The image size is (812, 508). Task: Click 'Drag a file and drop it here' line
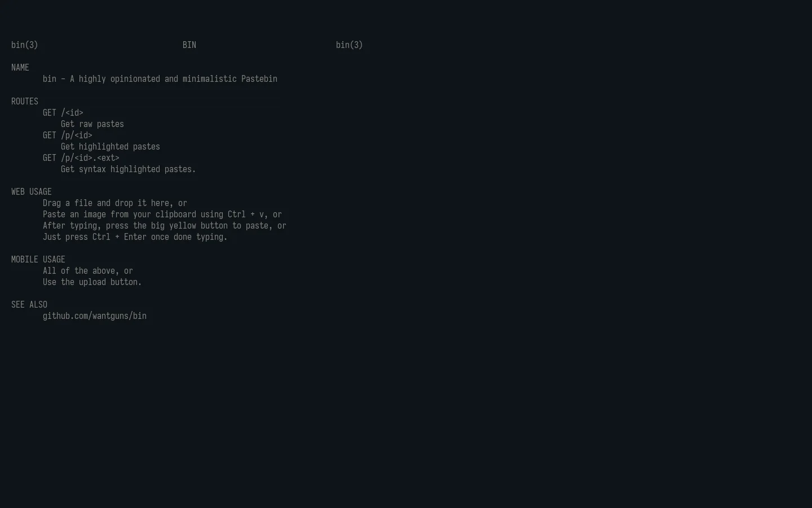point(115,203)
